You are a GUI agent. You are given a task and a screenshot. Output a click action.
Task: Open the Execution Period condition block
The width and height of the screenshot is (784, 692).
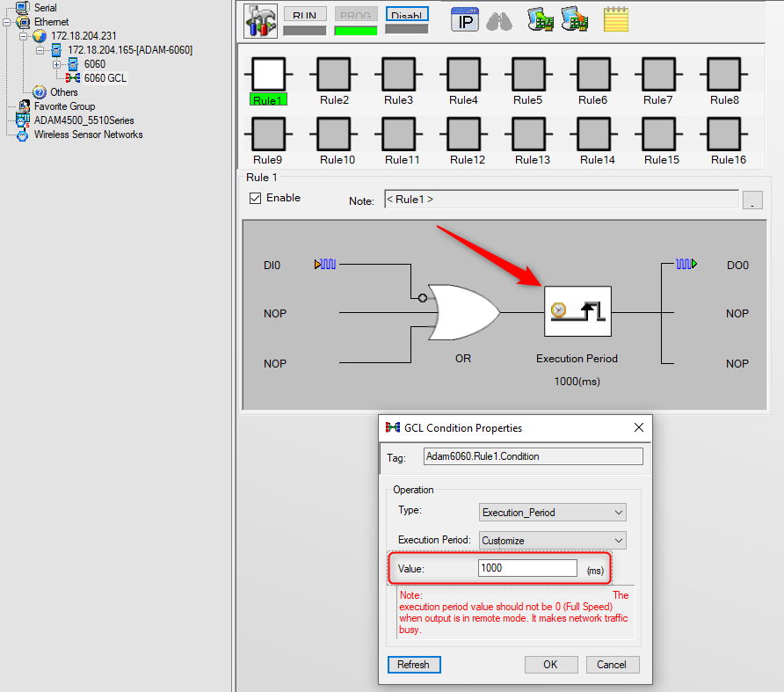[x=577, y=311]
